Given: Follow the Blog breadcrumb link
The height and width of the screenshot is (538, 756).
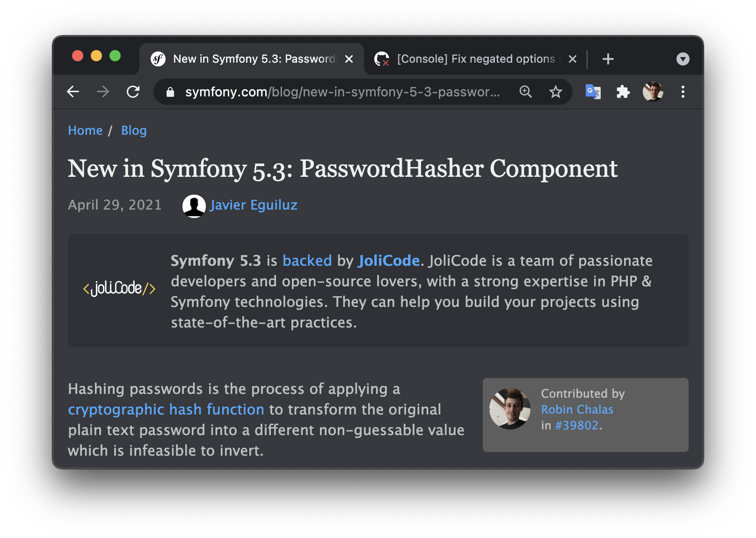Looking at the screenshot, I should point(134,131).
